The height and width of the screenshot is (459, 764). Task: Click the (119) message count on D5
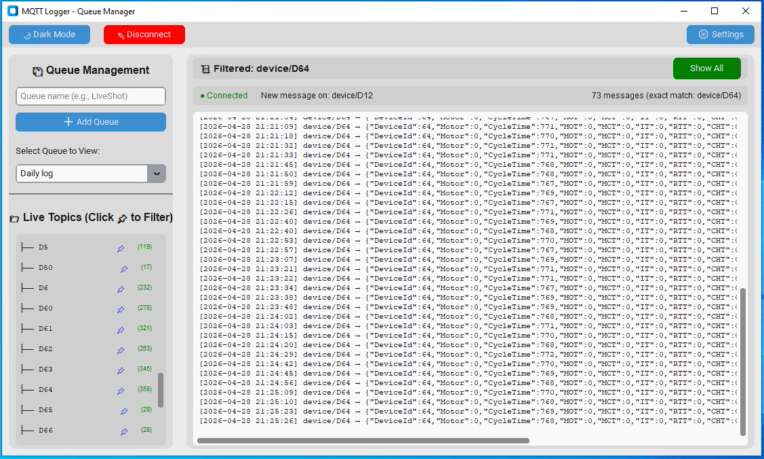145,247
